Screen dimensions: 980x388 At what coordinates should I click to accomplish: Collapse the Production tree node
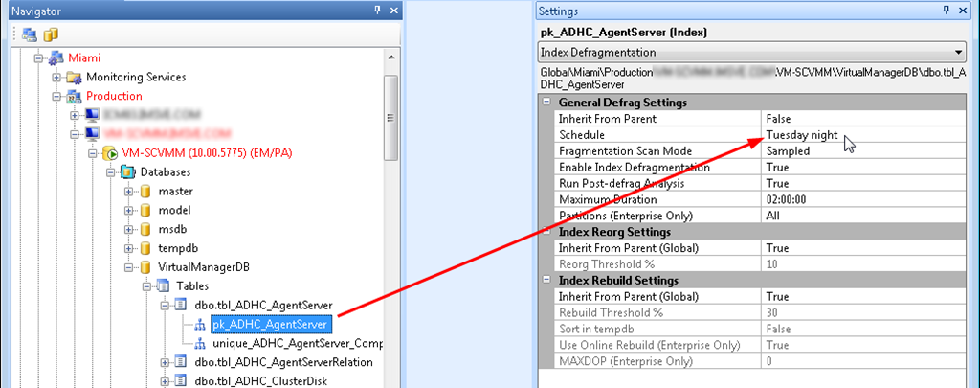[x=57, y=97]
